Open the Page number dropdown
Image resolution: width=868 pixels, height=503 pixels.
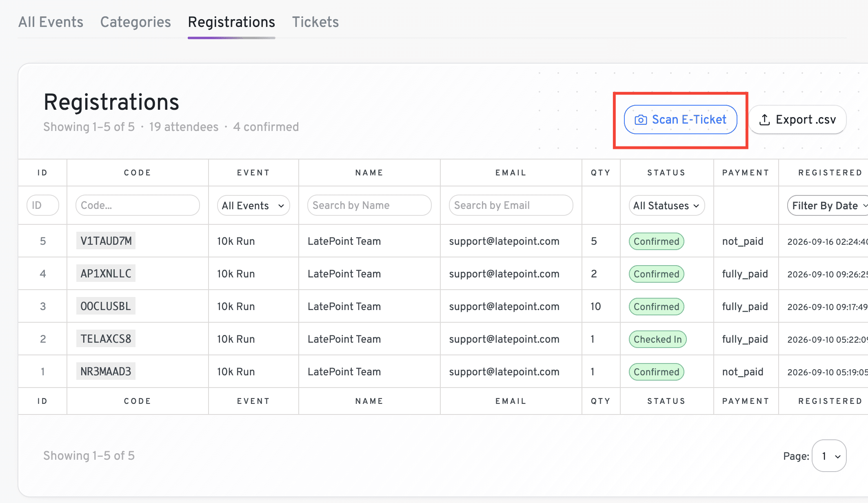point(829,456)
